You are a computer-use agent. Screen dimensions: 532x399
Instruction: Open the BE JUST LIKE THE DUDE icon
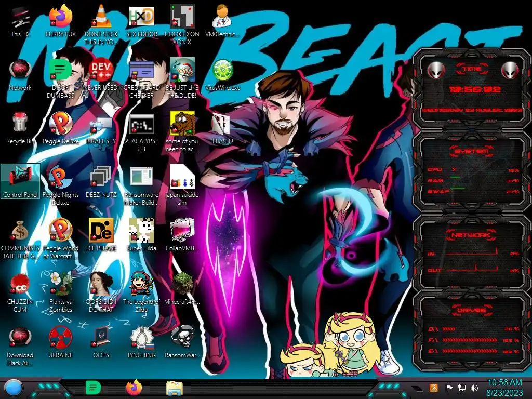click(182, 79)
